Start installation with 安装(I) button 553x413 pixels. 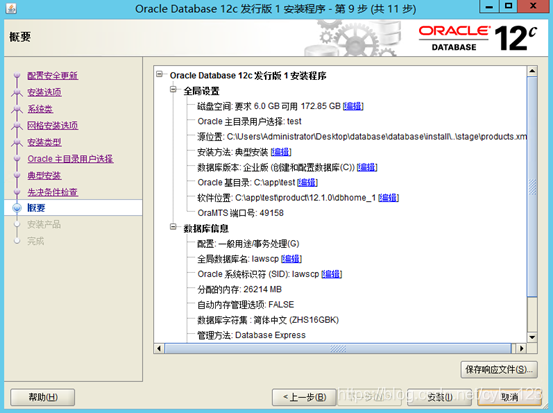click(x=440, y=397)
